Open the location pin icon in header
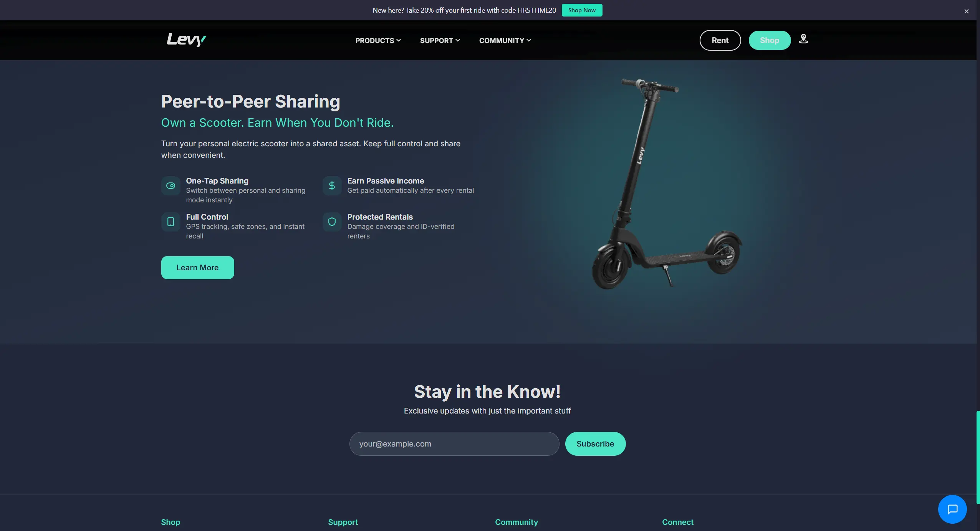The image size is (980, 531). click(803, 39)
